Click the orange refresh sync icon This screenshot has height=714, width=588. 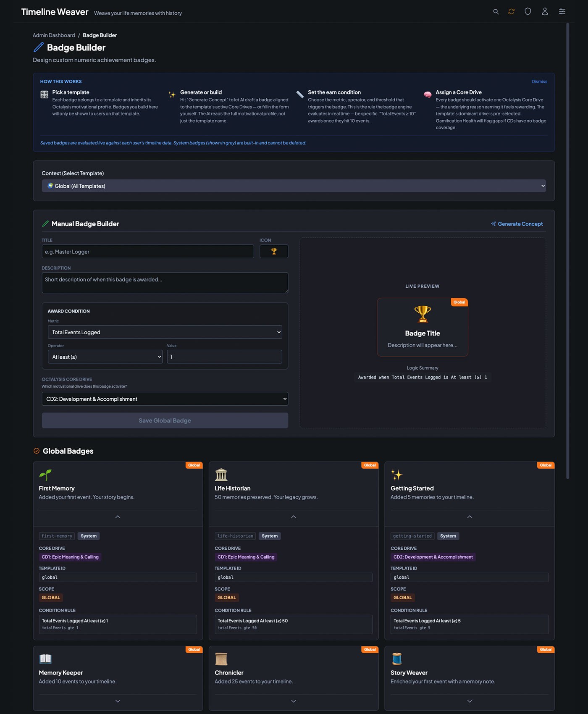pyautogui.click(x=511, y=12)
